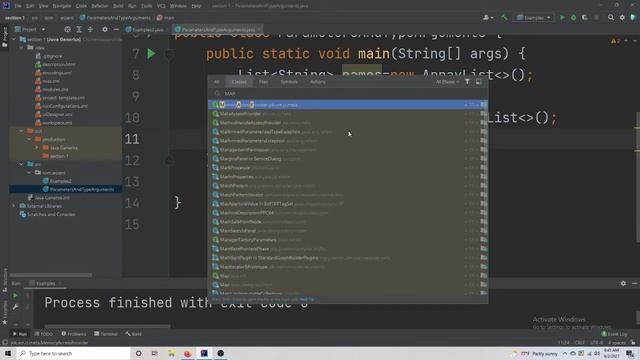Click the editor vertical scrollbar

638,176
